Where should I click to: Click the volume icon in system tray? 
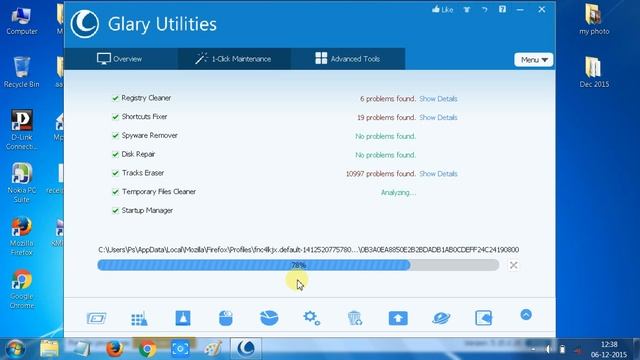pos(548,349)
